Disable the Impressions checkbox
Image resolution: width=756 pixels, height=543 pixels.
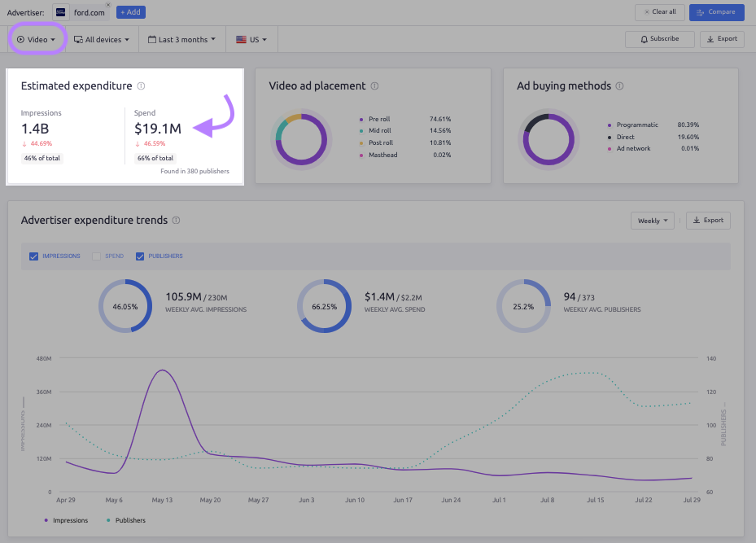tap(33, 256)
